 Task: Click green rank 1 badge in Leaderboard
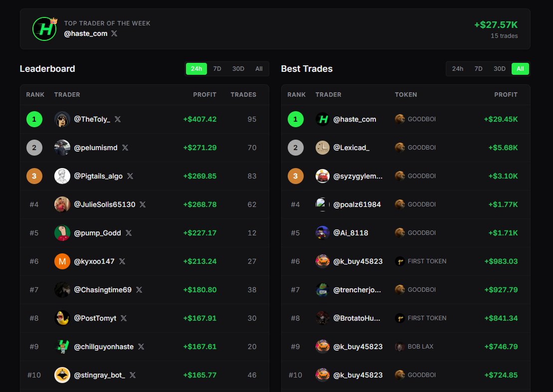(34, 119)
